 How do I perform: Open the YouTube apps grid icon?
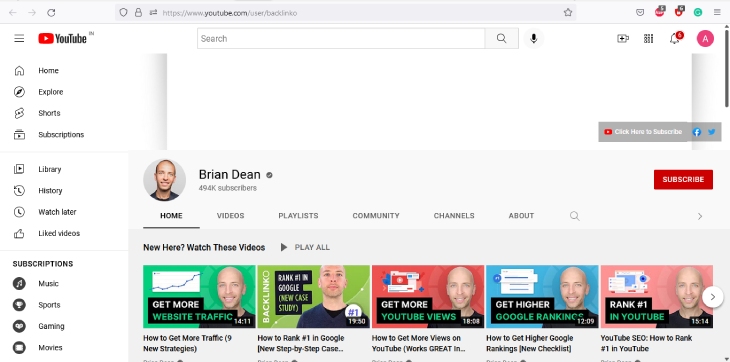[649, 39]
